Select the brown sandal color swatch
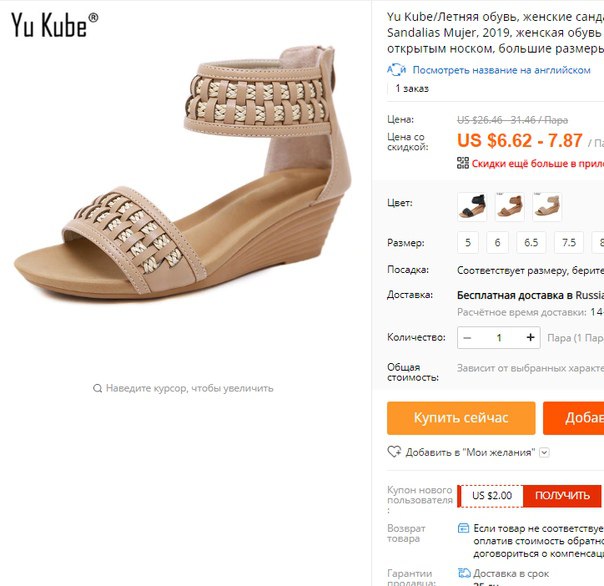 point(509,207)
